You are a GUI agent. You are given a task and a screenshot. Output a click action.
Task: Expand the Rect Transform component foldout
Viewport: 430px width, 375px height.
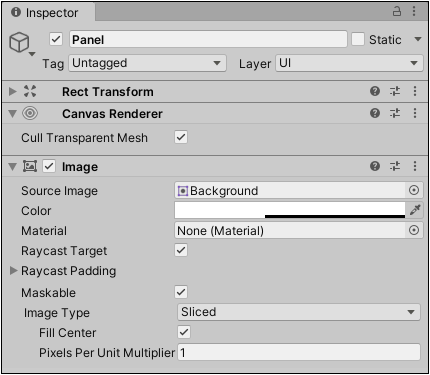tap(13, 91)
